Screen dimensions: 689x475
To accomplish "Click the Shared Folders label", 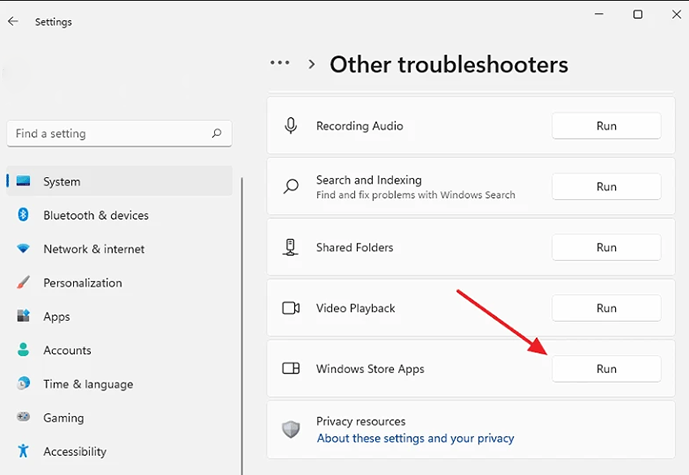I will click(355, 247).
